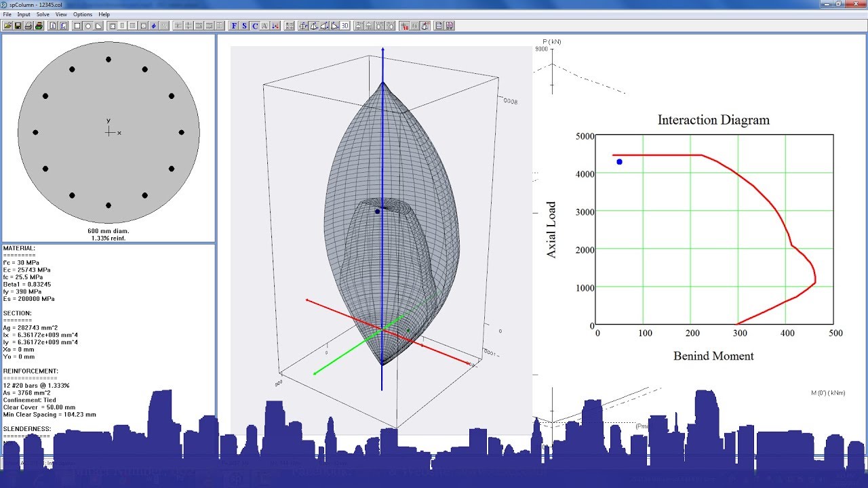Select the factored loads F icon
The image size is (868, 488).
click(234, 26)
